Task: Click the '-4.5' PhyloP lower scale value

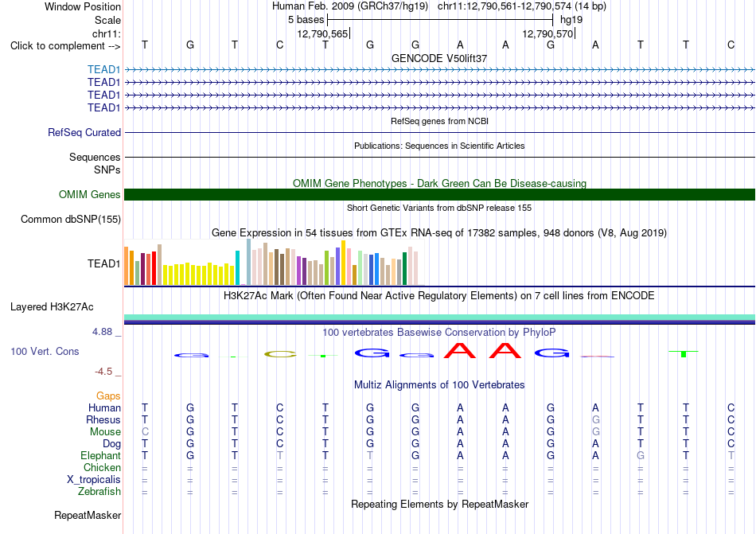Action: coord(103,371)
